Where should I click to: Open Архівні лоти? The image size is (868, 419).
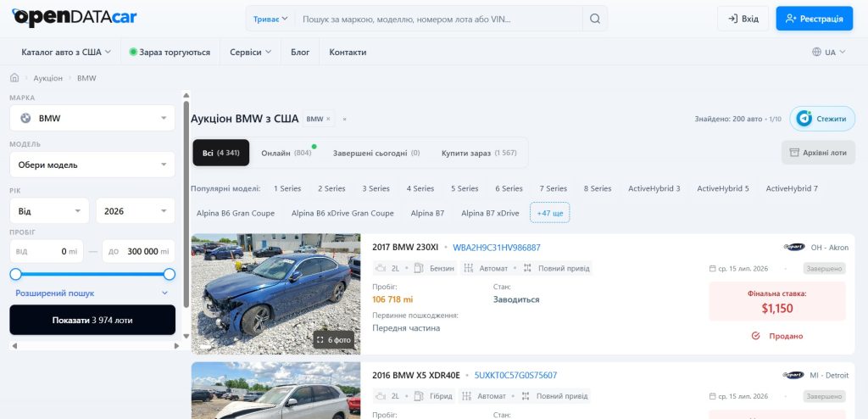click(818, 153)
